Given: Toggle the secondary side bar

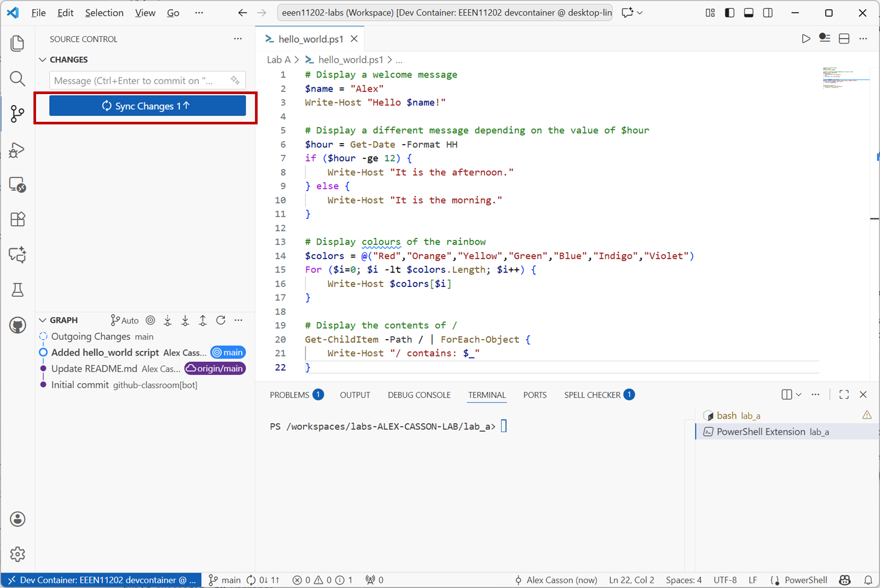Looking at the screenshot, I should (x=768, y=13).
